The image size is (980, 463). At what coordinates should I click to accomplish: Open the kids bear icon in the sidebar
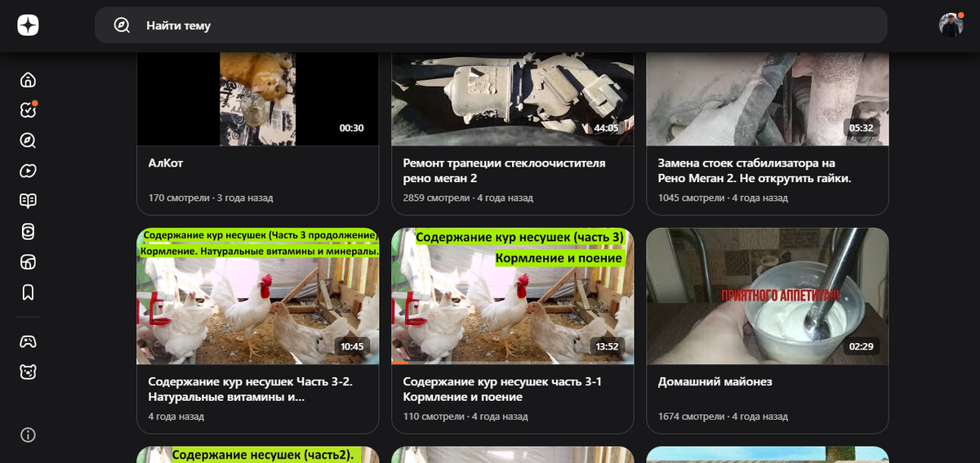click(28, 372)
